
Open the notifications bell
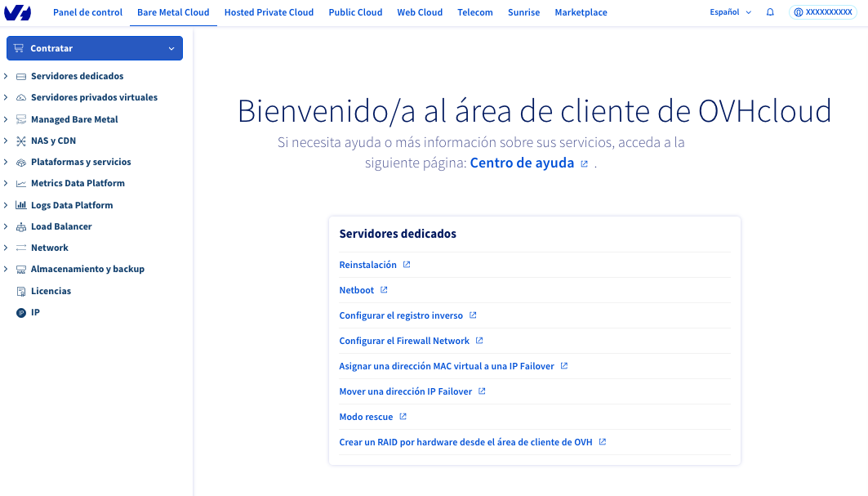[769, 12]
